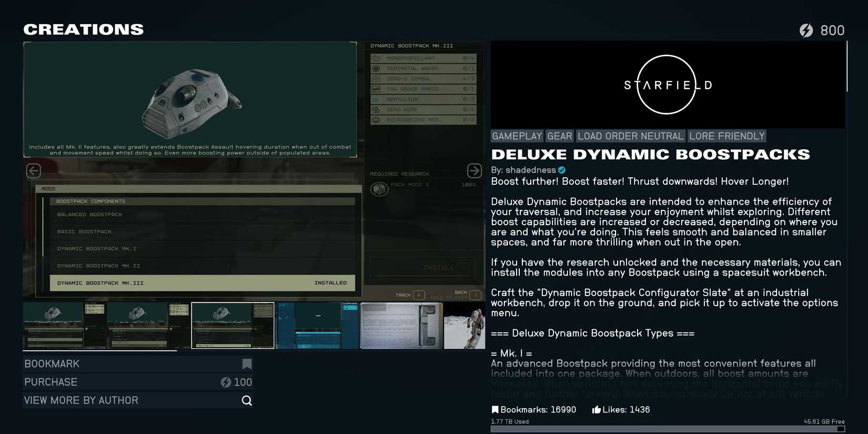Open the blue menu screenshot thumbnail
Screen dimensions: 868x434
click(x=317, y=325)
